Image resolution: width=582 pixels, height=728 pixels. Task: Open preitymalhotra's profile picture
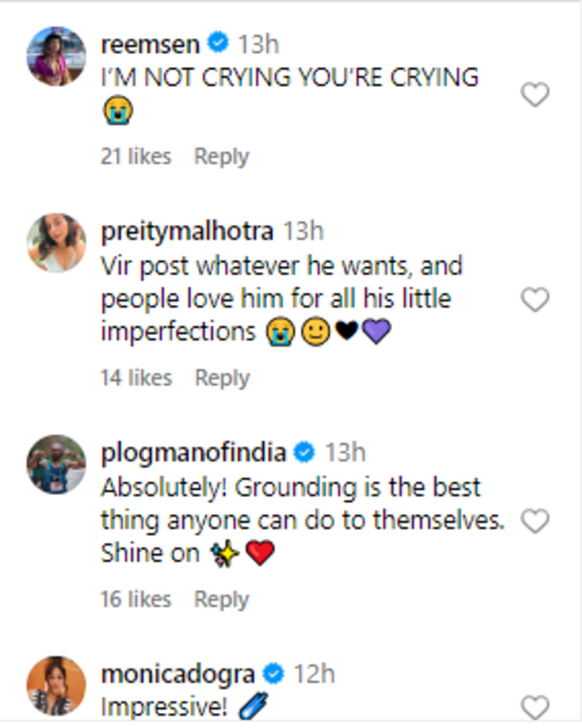[x=57, y=243]
